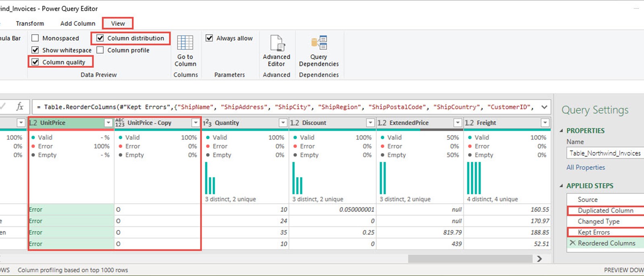Click the UnitPrice - Copy ABC123 type icon
Screen dimensions: 644x276
[120, 123]
